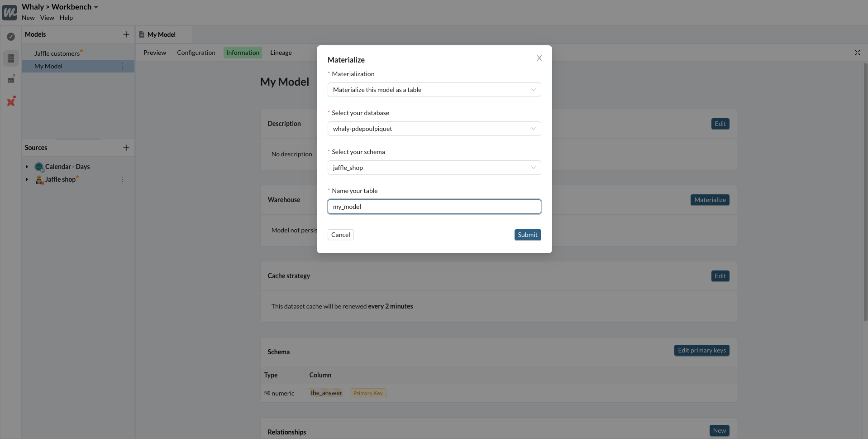The width and height of the screenshot is (868, 439).
Task: Open the View menu
Action: tap(47, 18)
